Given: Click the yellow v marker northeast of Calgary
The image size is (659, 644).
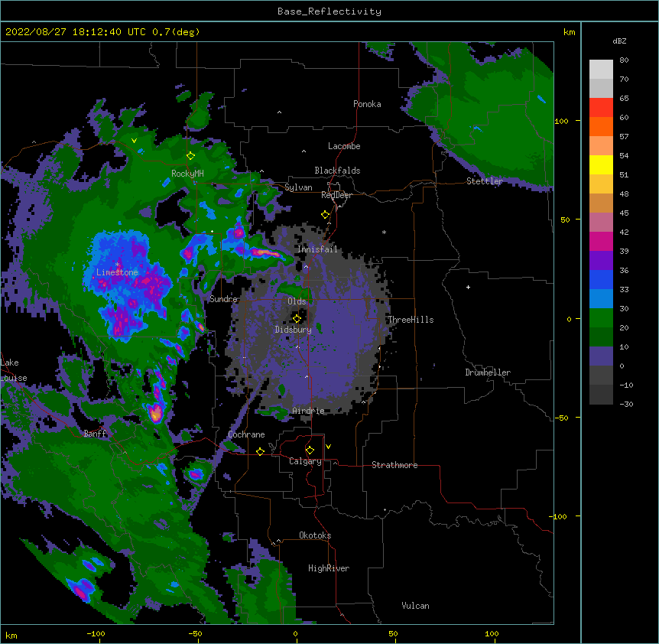Looking at the screenshot, I should pos(328,447).
